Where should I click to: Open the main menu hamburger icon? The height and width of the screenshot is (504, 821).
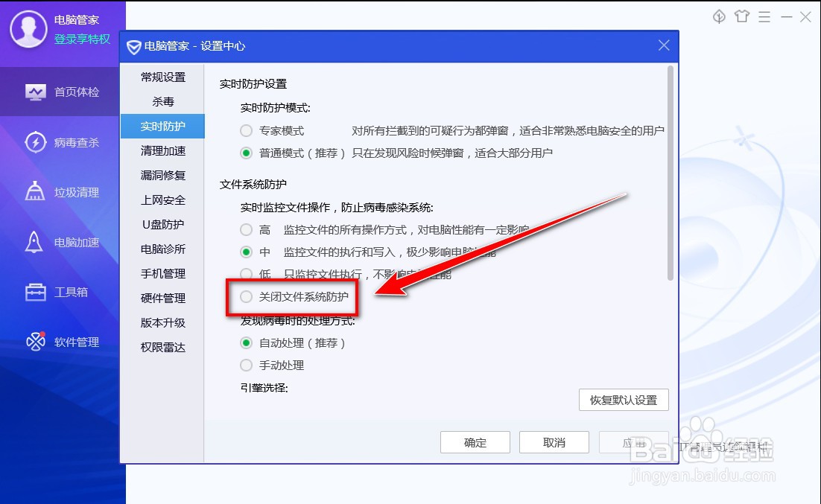[764, 16]
